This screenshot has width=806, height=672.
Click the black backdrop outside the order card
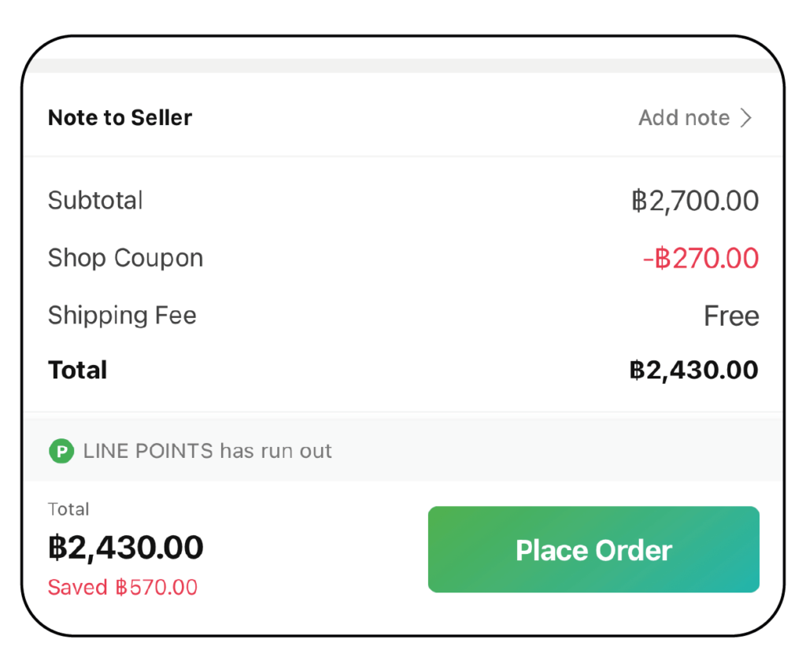point(403,17)
